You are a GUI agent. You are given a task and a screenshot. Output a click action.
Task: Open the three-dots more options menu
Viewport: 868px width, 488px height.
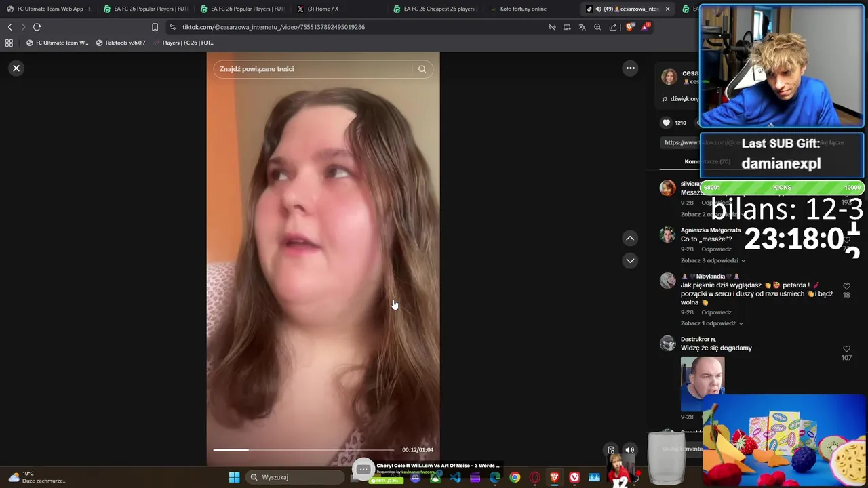point(630,68)
